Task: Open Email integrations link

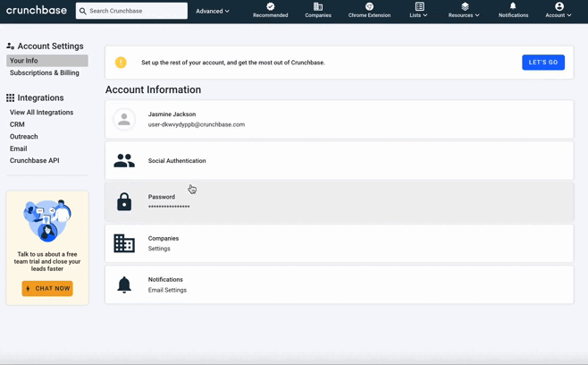Action: [19, 149]
